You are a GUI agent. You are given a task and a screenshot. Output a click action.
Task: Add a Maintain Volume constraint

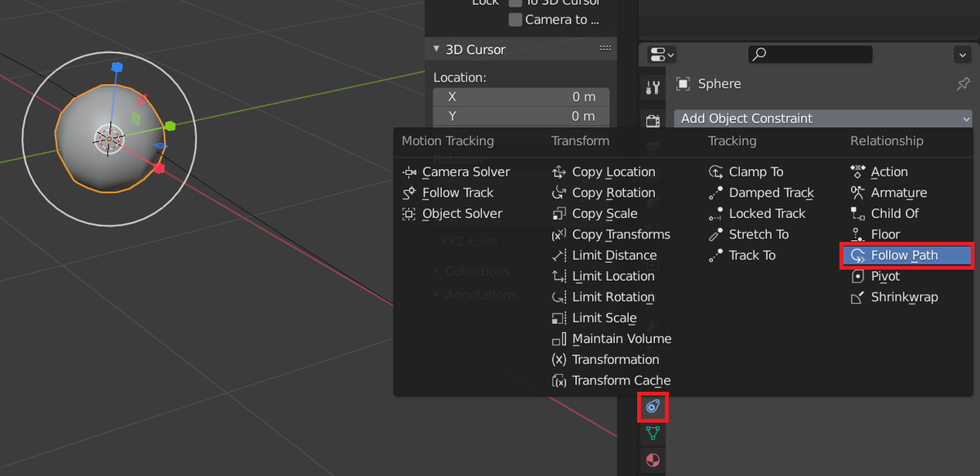click(612, 339)
